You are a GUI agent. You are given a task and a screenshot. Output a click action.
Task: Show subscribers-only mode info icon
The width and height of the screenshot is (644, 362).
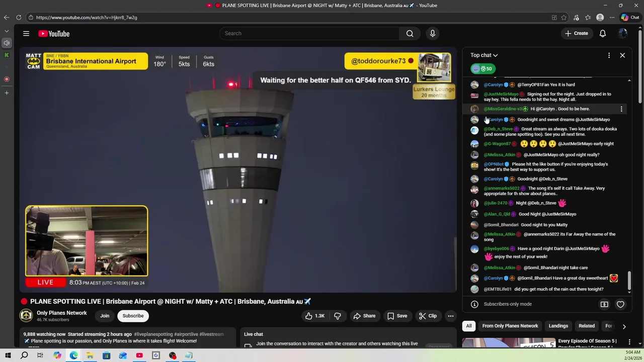point(474,304)
